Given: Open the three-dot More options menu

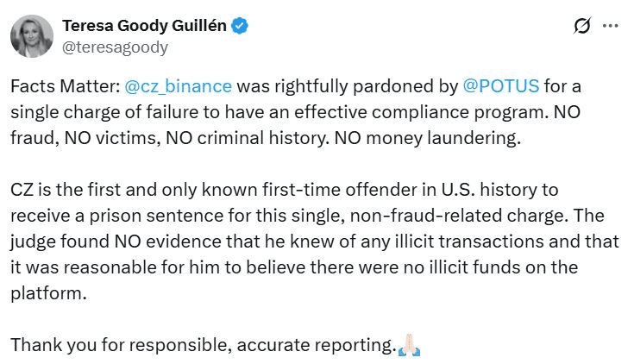Looking at the screenshot, I should click(x=610, y=26).
